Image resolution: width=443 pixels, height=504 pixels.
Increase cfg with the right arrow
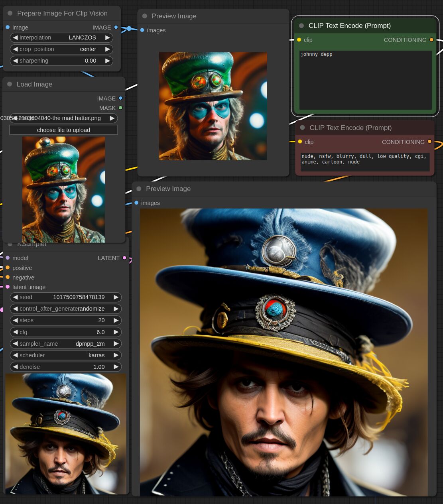(x=116, y=332)
